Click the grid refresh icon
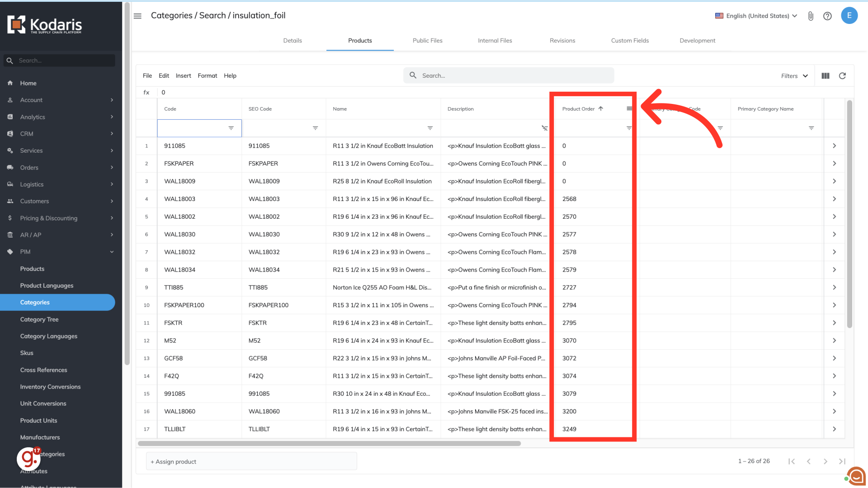The width and height of the screenshot is (868, 488). pos(842,76)
